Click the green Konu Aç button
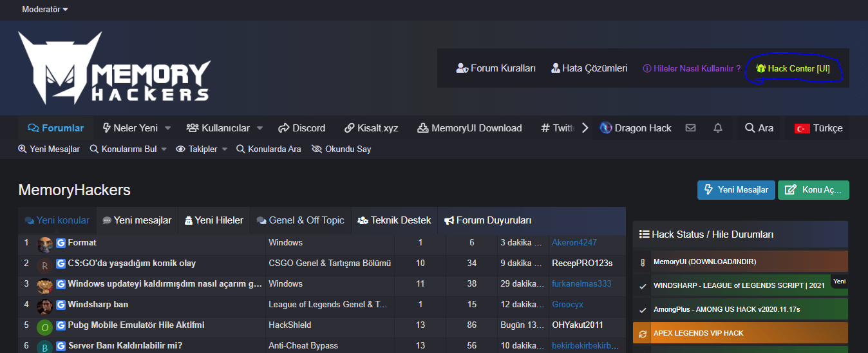 tap(813, 190)
